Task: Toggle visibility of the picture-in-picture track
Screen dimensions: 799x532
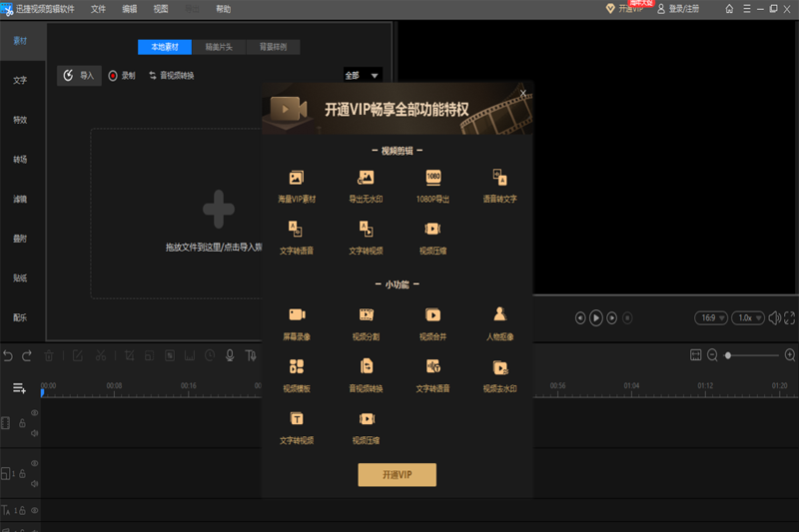Action: (x=35, y=463)
